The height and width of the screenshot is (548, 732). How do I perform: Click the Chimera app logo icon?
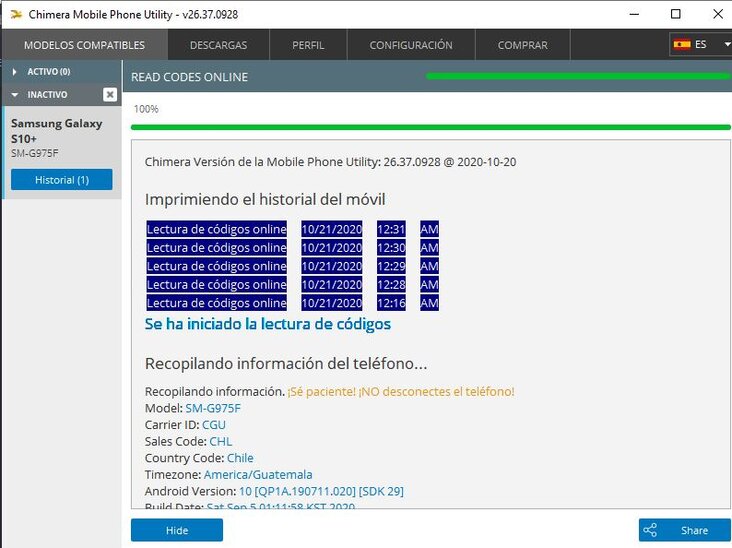coord(16,14)
